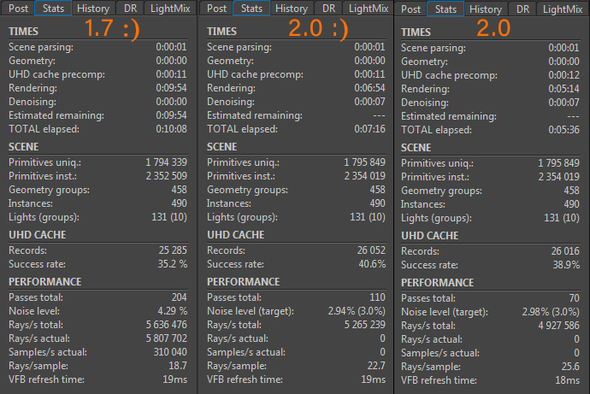Screen dimensions: 590x394
Task: Click Rendering time 0:05:14 in right panel
Action: 564,89
